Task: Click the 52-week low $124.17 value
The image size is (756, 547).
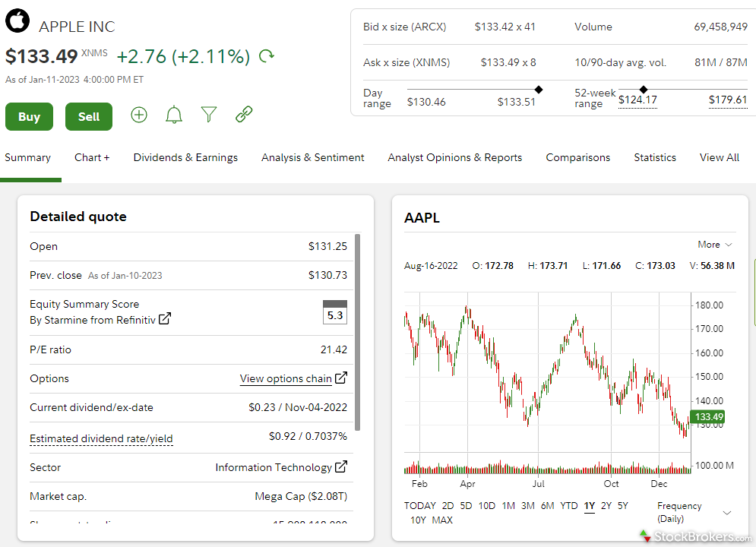Action: (637, 100)
